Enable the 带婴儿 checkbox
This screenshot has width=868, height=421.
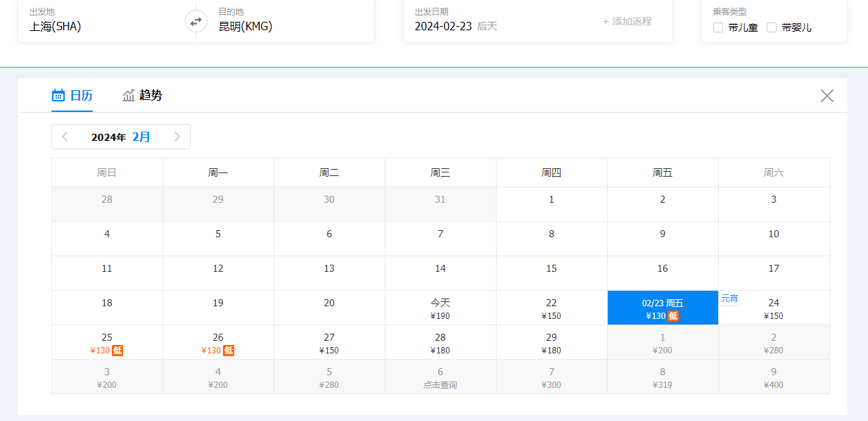pyautogui.click(x=772, y=27)
